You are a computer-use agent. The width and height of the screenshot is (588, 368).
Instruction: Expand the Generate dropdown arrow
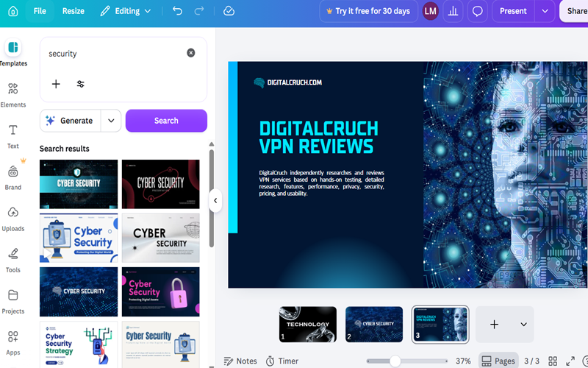coord(111,121)
